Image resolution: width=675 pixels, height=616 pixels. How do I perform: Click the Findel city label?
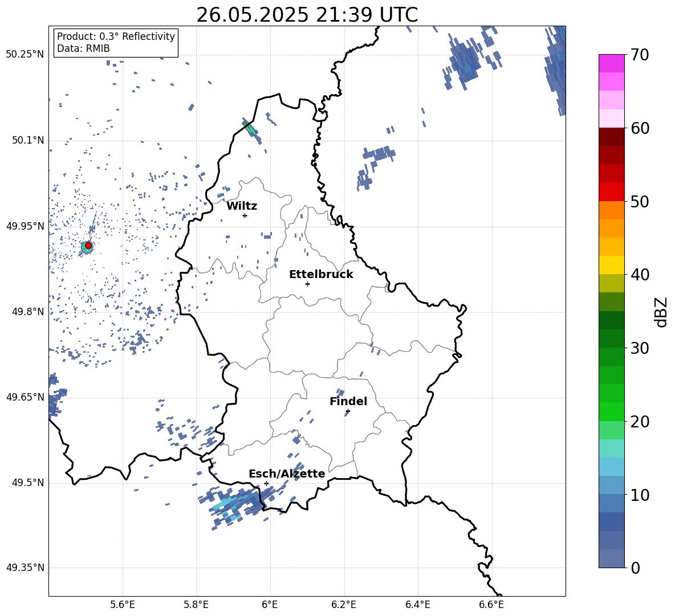click(348, 401)
